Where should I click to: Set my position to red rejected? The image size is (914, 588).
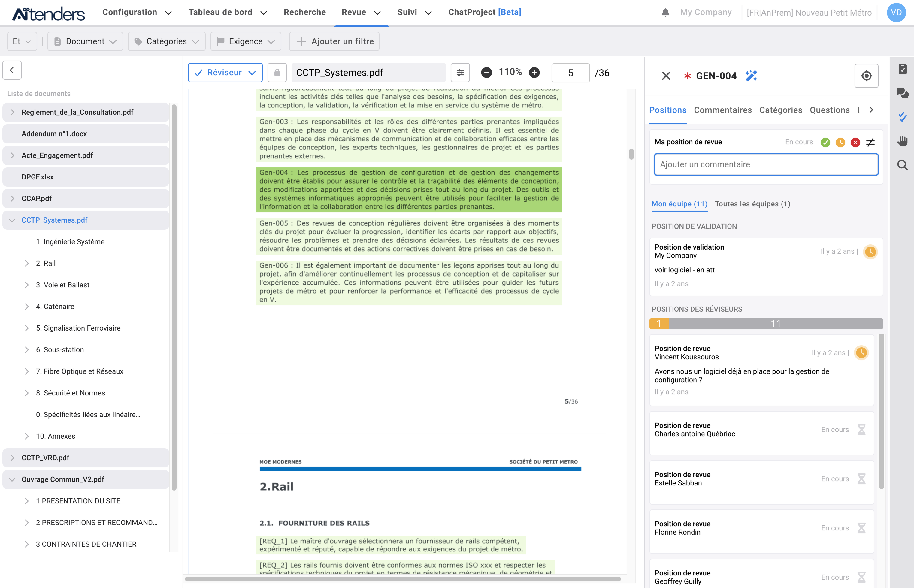tap(855, 142)
